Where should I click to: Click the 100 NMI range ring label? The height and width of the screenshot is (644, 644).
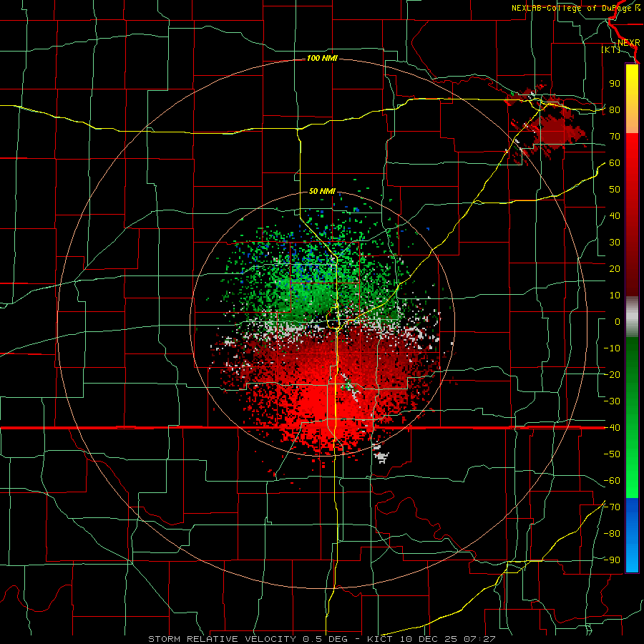click(x=322, y=59)
